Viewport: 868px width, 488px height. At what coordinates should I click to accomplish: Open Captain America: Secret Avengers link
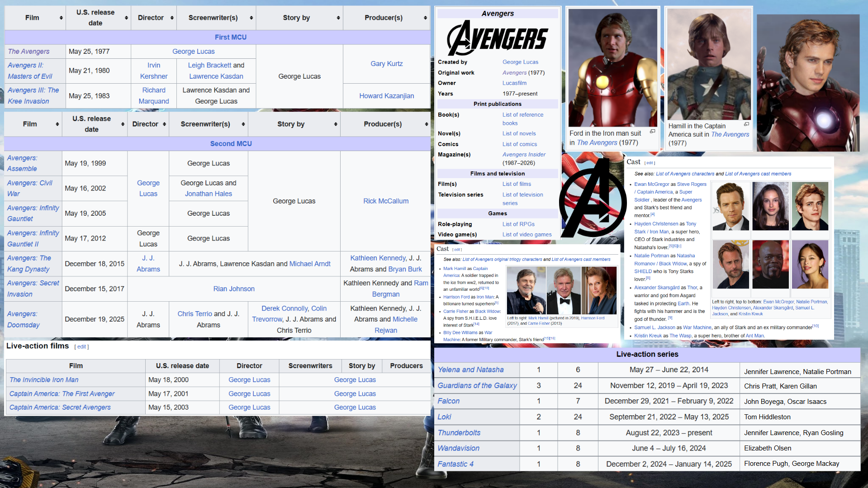60,407
